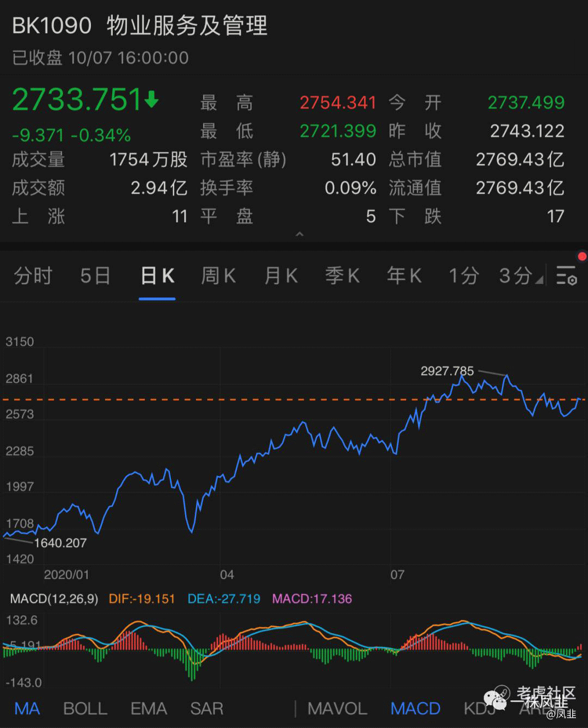The width and height of the screenshot is (588, 728).
Task: Tap the change value -9.371 -0.34%
Action: pyautogui.click(x=71, y=135)
